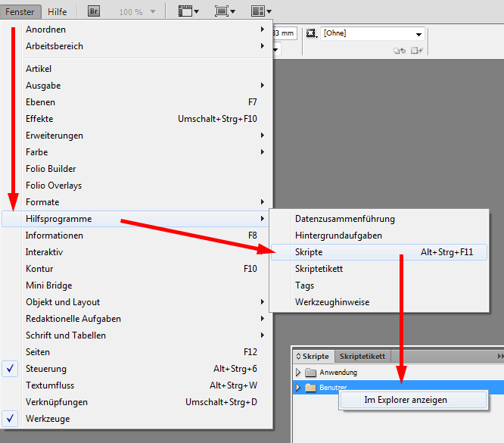The width and height of the screenshot is (504, 443).
Task: Select the Anwendung tree row
Action: [x=398, y=373]
